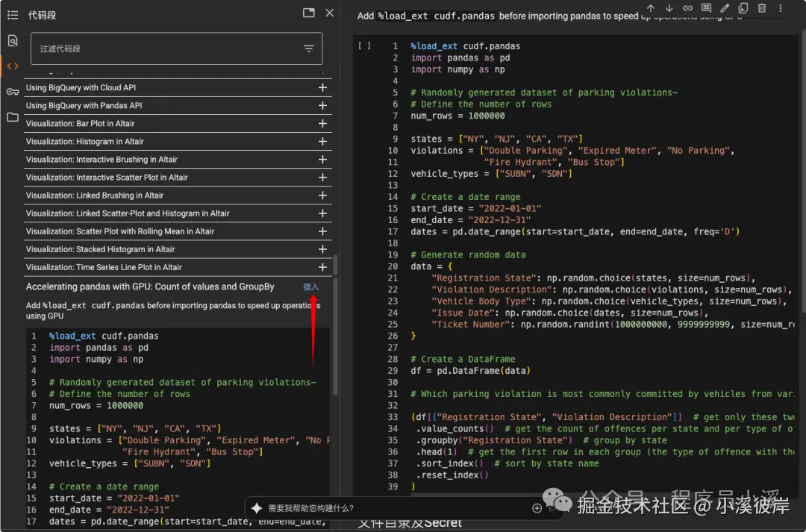Screen dimensions: 806x532
Task: Open the cell editor with the pencil icon
Action: click(x=725, y=7)
